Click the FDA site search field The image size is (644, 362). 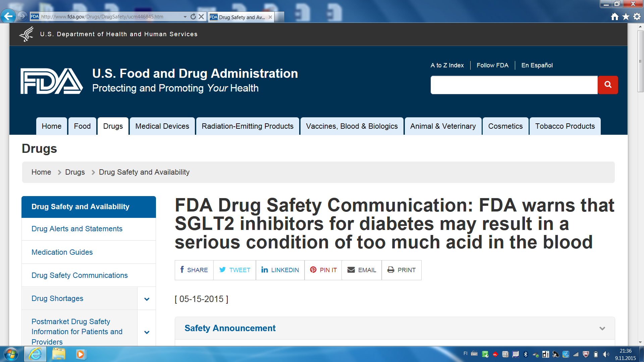click(514, 85)
